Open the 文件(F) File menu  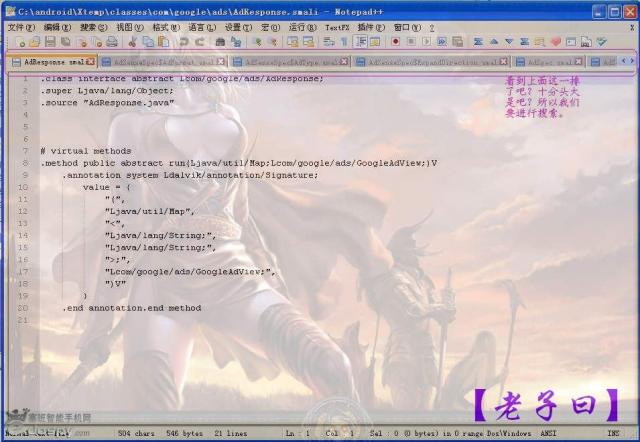tap(21, 28)
